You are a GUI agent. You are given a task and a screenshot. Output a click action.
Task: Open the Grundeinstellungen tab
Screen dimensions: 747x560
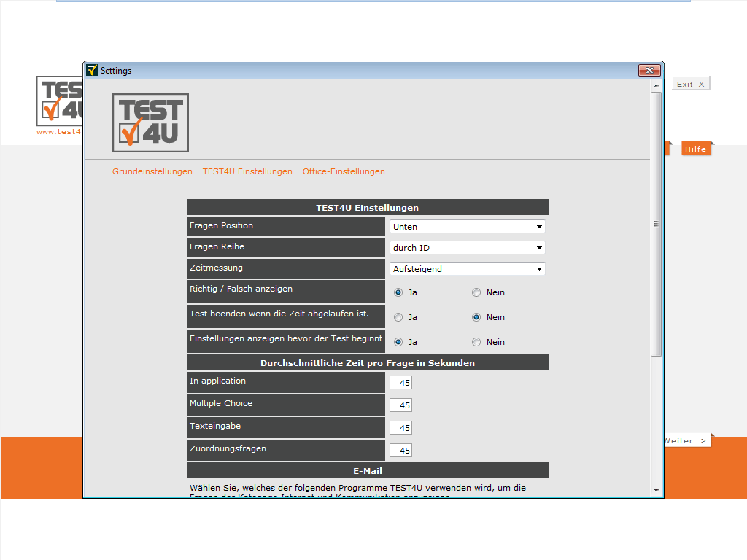152,171
